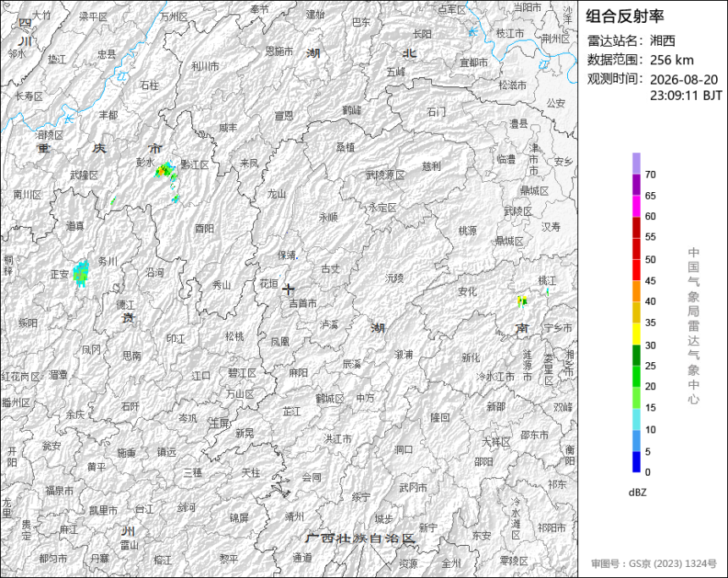Image resolution: width=728 pixels, height=578 pixels.
Task: Click the data range value 256 km
Action: [x=671, y=60]
